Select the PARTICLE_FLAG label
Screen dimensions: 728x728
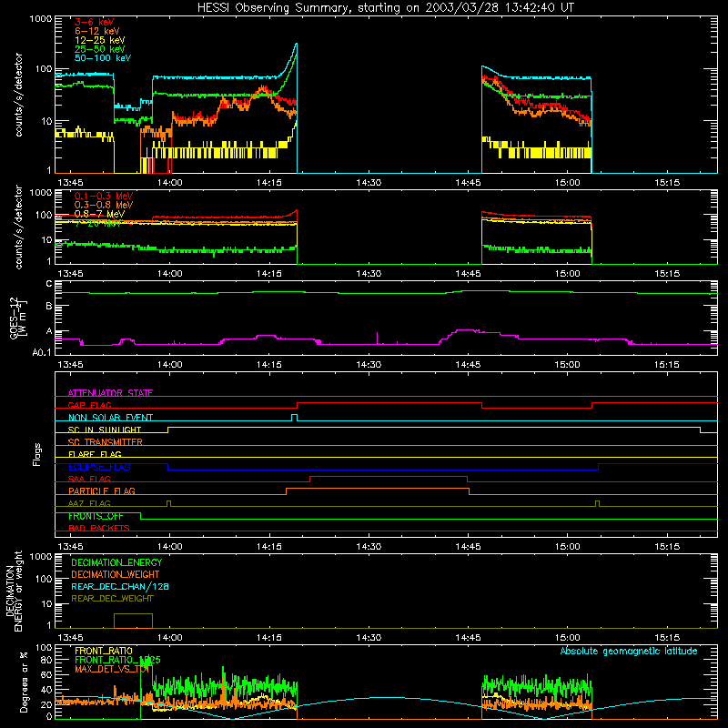click(x=102, y=490)
